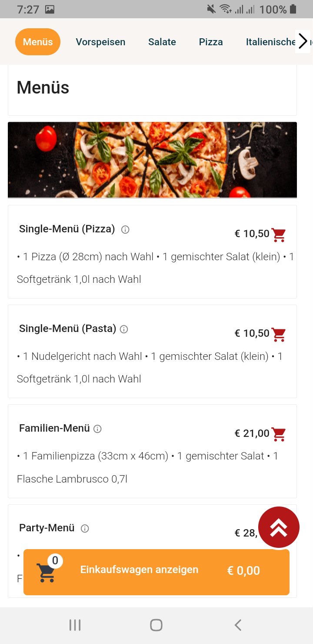Tap the shopping cart icon with badge
This screenshot has width=313, height=644.
pos(47,571)
